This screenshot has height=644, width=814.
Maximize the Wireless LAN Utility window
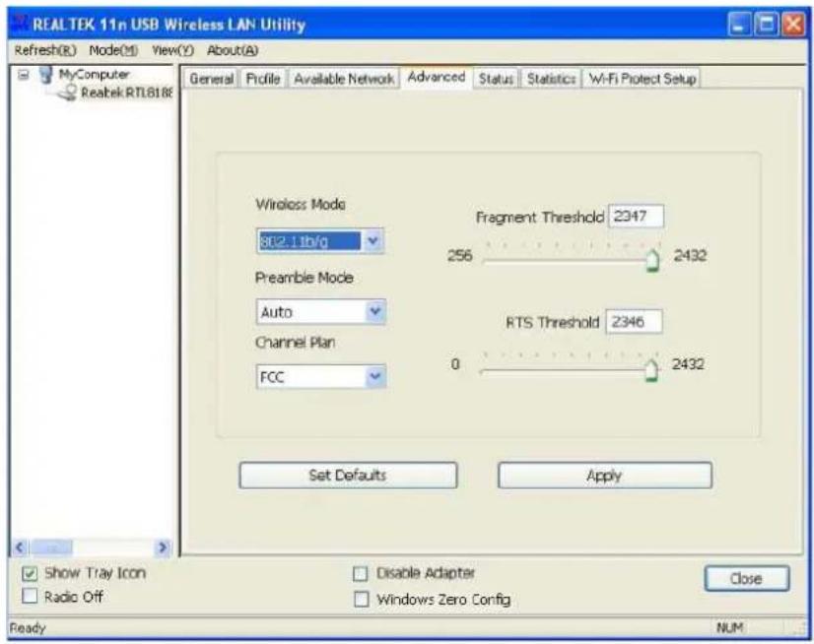click(x=767, y=24)
